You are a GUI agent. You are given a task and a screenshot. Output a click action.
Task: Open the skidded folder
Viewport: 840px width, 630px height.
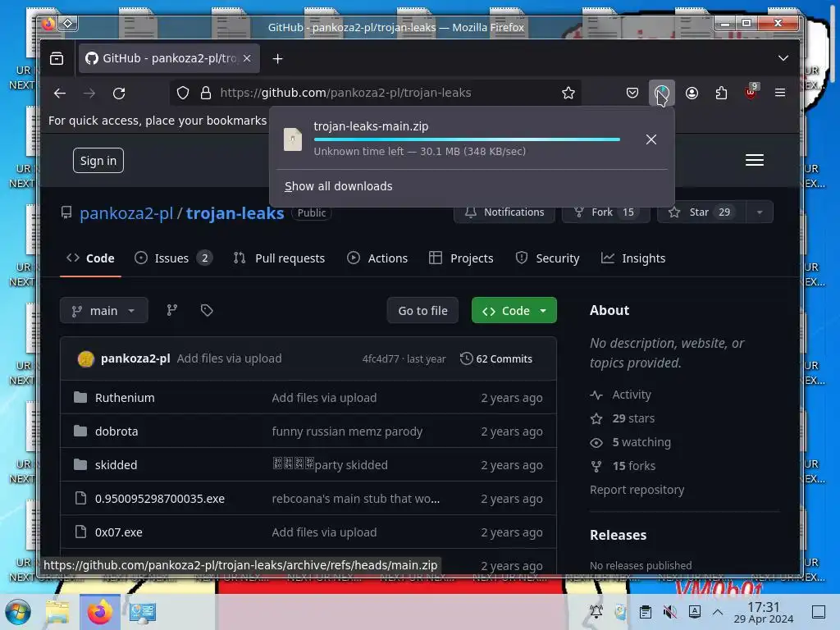(116, 465)
